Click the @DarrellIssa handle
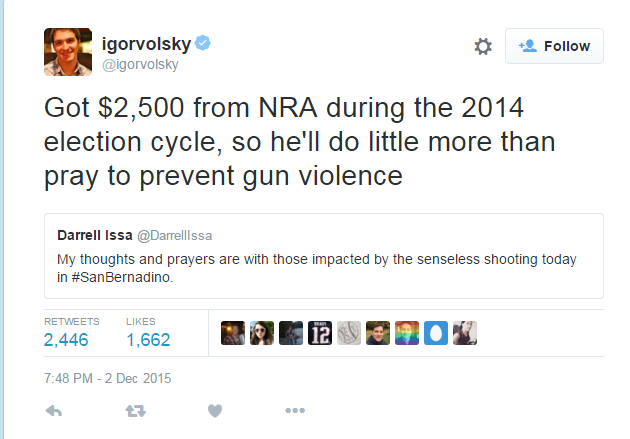The height and width of the screenshot is (439, 630). point(175,235)
